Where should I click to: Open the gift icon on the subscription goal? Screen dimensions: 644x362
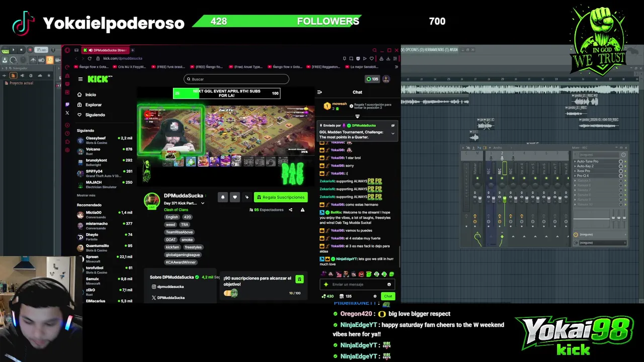click(x=299, y=280)
